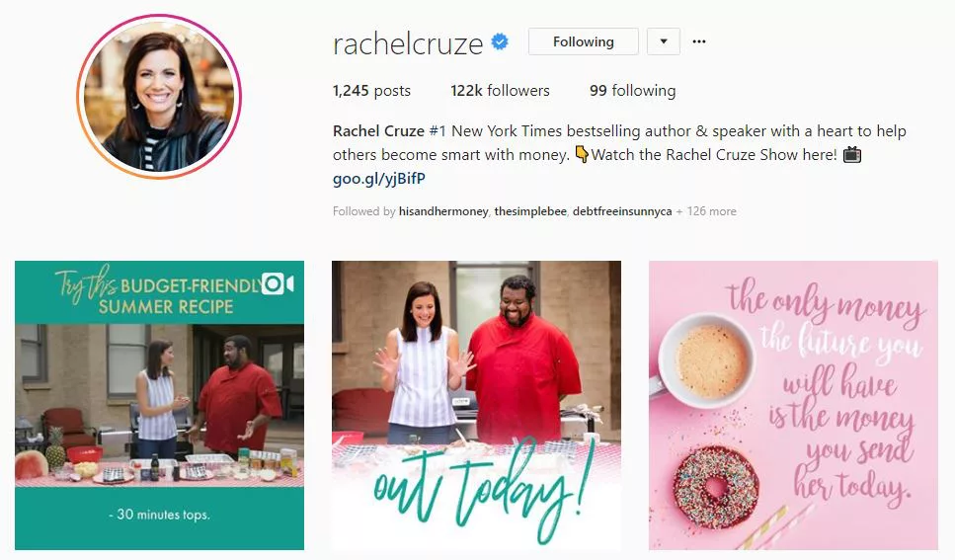Open the pink donut money quote post
This screenshot has width=955, height=560.
tap(793, 405)
